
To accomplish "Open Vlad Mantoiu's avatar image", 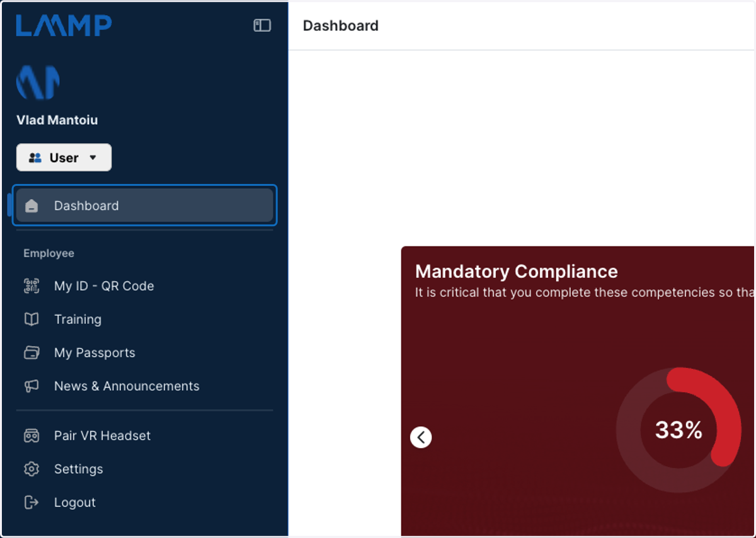I will tap(38, 83).
